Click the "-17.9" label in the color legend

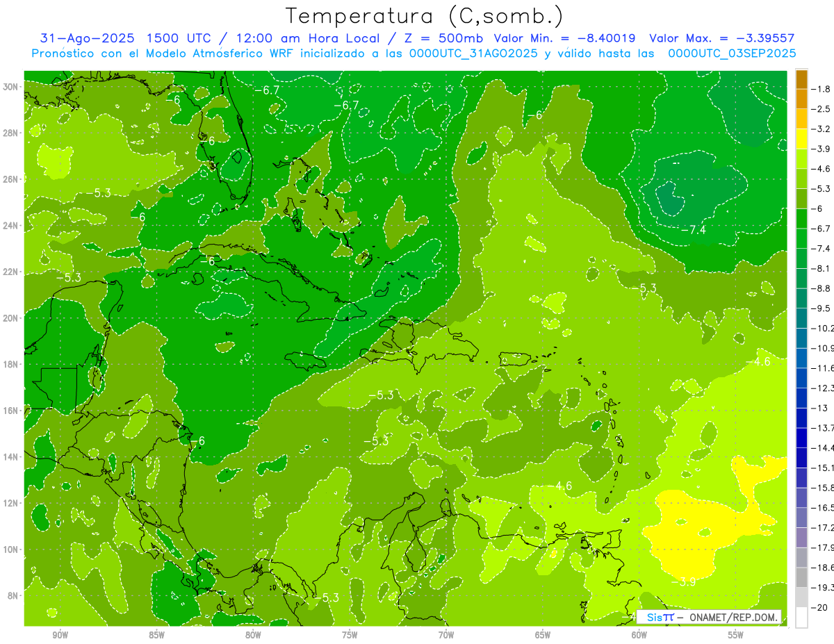[823, 548]
